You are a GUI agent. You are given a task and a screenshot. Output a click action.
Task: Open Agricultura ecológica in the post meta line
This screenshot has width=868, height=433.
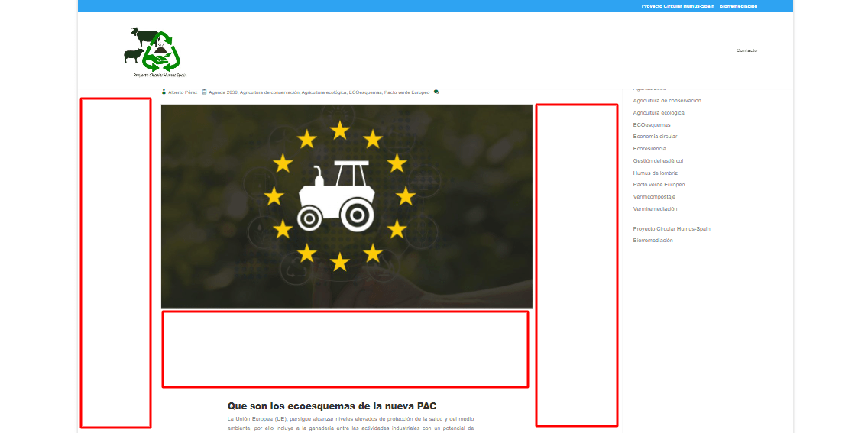pyautogui.click(x=324, y=92)
